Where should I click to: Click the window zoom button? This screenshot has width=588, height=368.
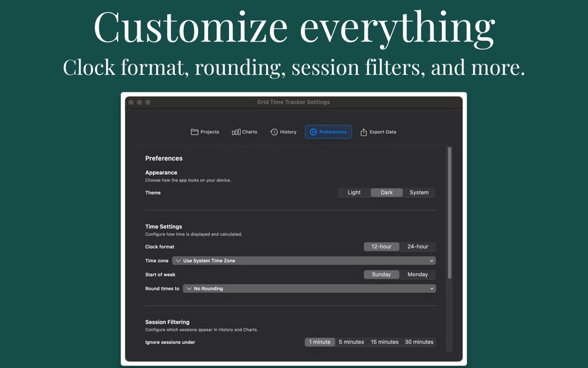coord(148,102)
